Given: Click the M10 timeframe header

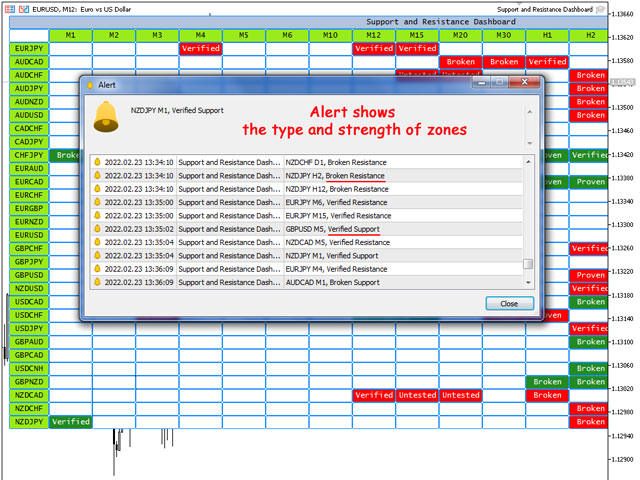Looking at the screenshot, I should click(330, 36).
